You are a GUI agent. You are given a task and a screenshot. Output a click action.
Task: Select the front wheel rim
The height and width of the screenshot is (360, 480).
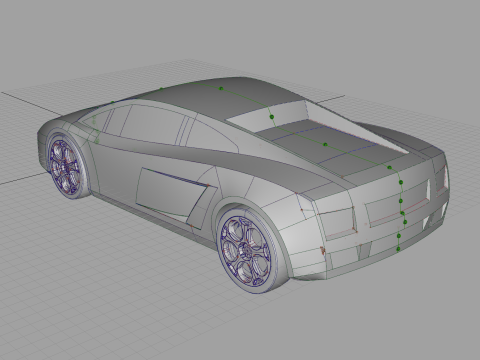coord(64,167)
